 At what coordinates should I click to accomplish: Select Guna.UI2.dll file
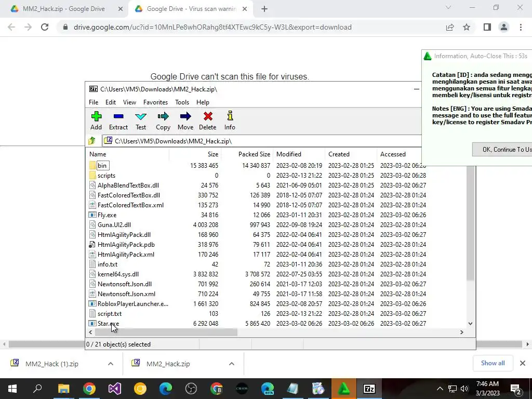click(114, 224)
